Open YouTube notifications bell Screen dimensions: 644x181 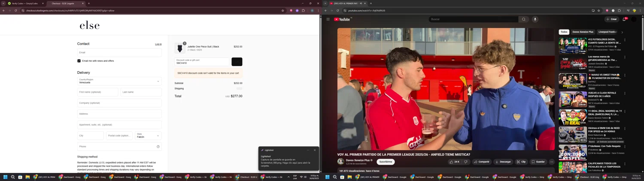coord(624,19)
